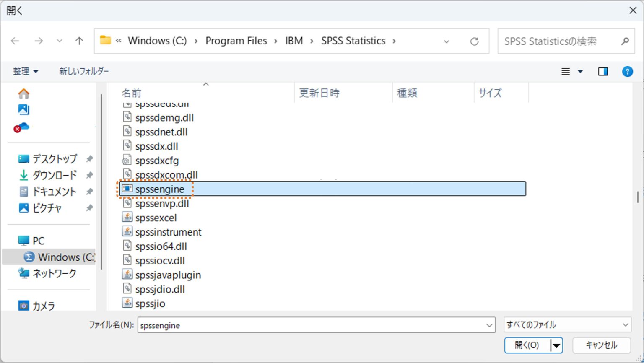
Task: Go up to the IBM parent folder
Action: click(x=79, y=41)
